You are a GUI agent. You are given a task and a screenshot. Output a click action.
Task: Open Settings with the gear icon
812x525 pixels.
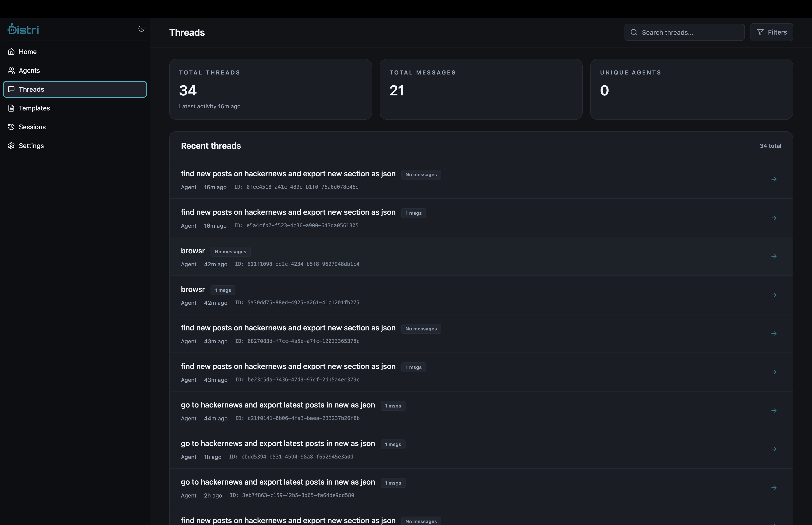click(11, 145)
